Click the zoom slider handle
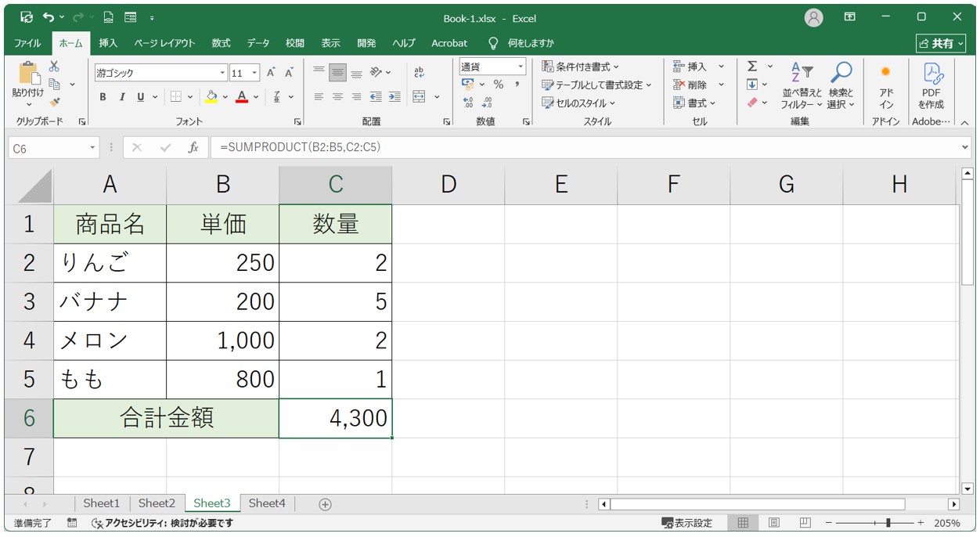The image size is (980, 537). (888, 523)
